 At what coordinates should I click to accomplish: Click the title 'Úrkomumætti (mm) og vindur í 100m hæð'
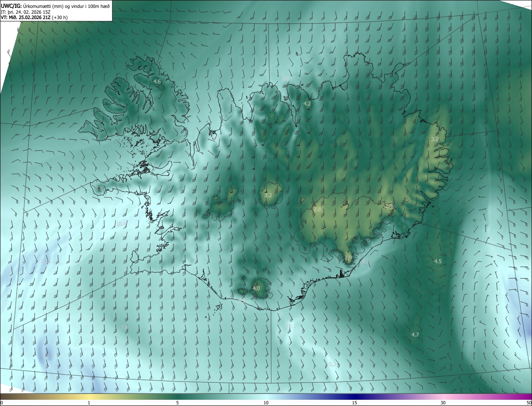(66, 6)
